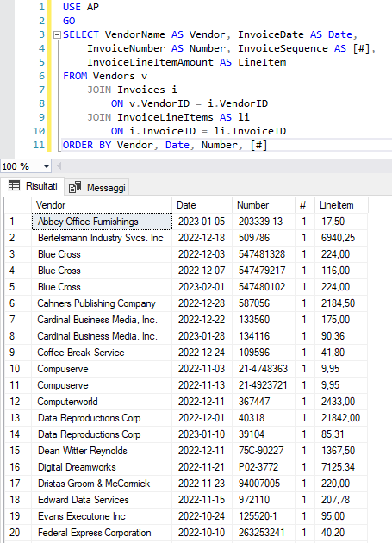The image size is (392, 543).
Task: Select the Edward Data Services cell
Action: pyautogui.click(x=102, y=500)
